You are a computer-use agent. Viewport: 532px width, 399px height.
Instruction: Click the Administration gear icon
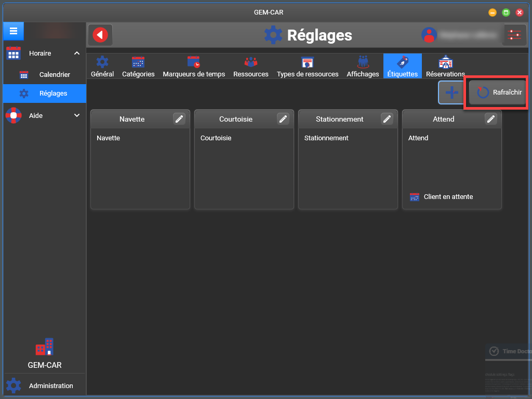pos(14,386)
